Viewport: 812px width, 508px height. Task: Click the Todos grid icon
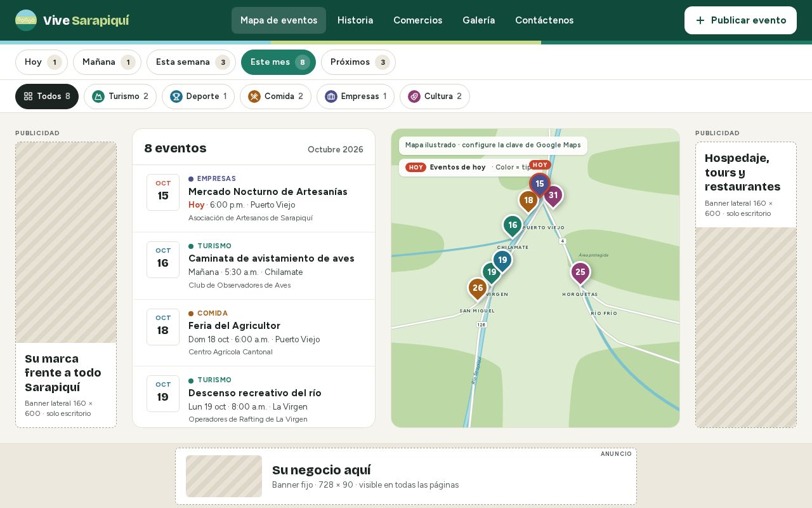click(x=28, y=97)
